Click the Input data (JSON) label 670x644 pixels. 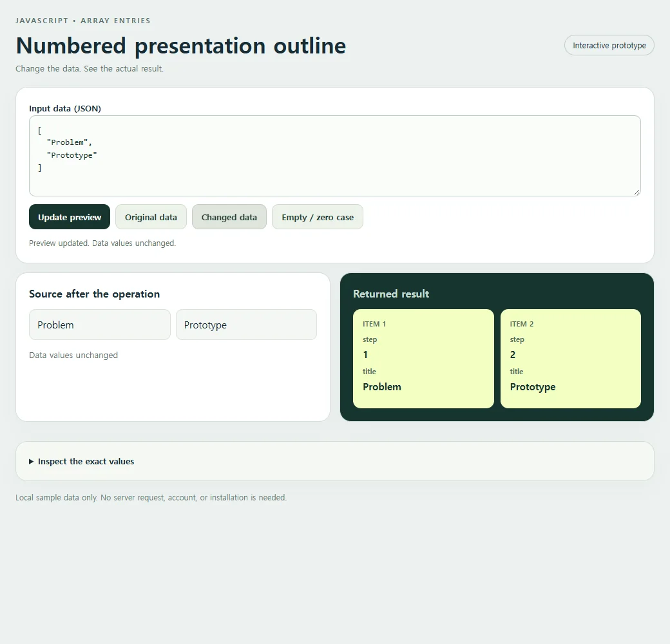(x=65, y=108)
